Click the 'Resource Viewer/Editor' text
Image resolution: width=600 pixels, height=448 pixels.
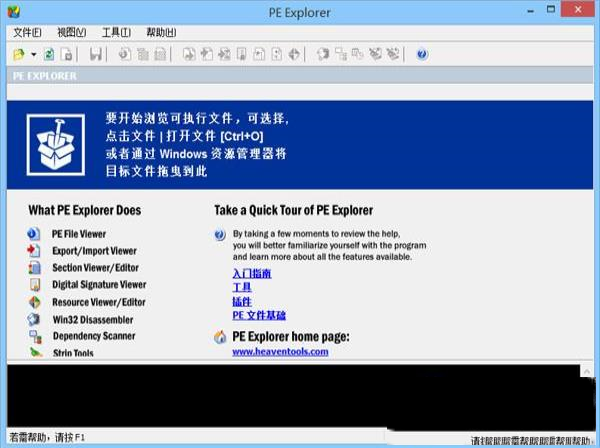99,302
